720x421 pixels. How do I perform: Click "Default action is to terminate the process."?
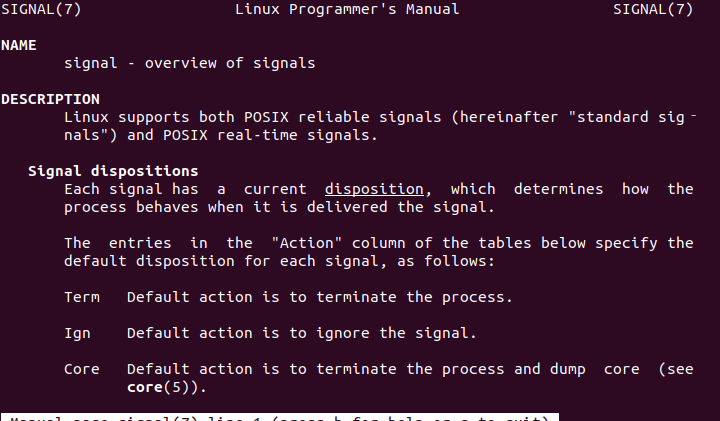pyautogui.click(x=320, y=297)
